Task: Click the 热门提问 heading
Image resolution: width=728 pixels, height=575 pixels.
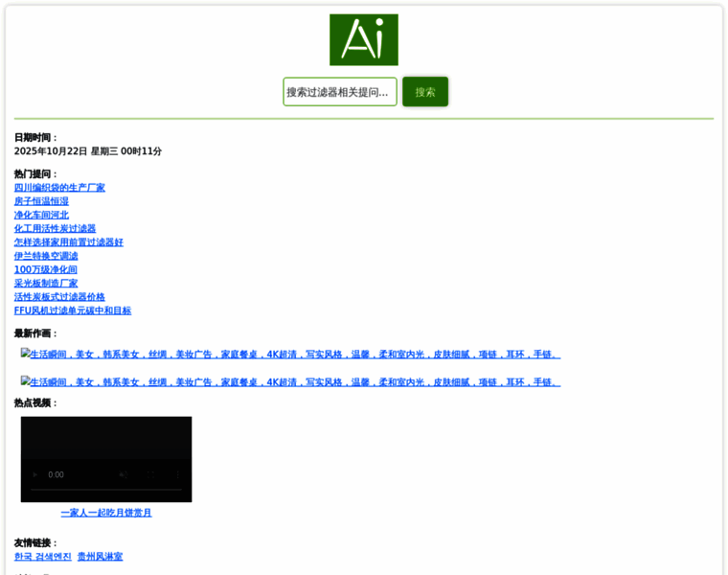Action: click(x=35, y=174)
